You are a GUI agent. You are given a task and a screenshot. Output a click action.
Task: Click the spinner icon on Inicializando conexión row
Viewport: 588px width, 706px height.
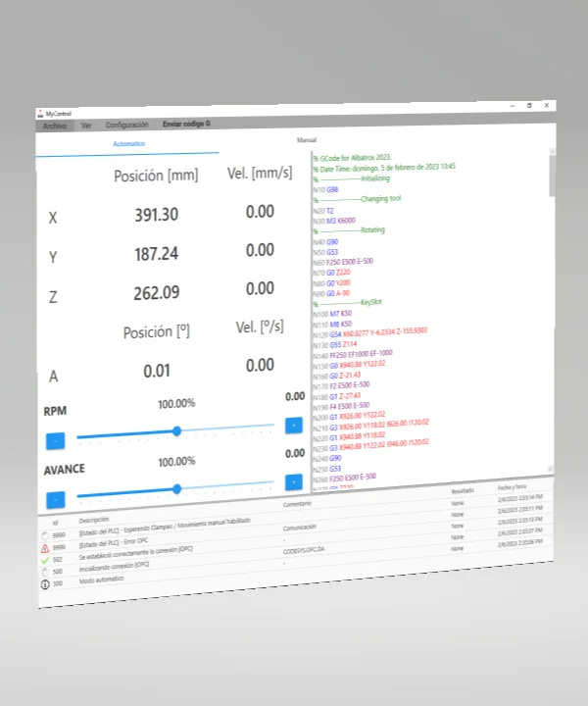44,573
